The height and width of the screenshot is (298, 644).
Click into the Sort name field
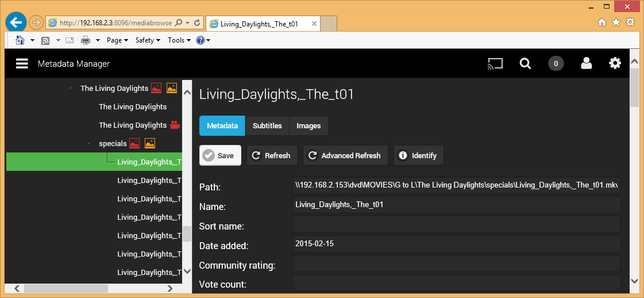tap(456, 224)
